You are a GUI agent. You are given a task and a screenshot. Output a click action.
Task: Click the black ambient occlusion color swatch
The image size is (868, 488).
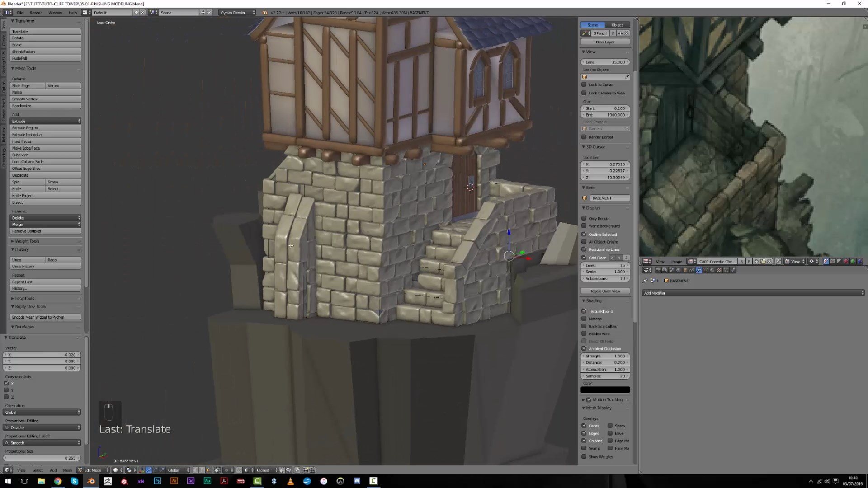click(x=605, y=390)
